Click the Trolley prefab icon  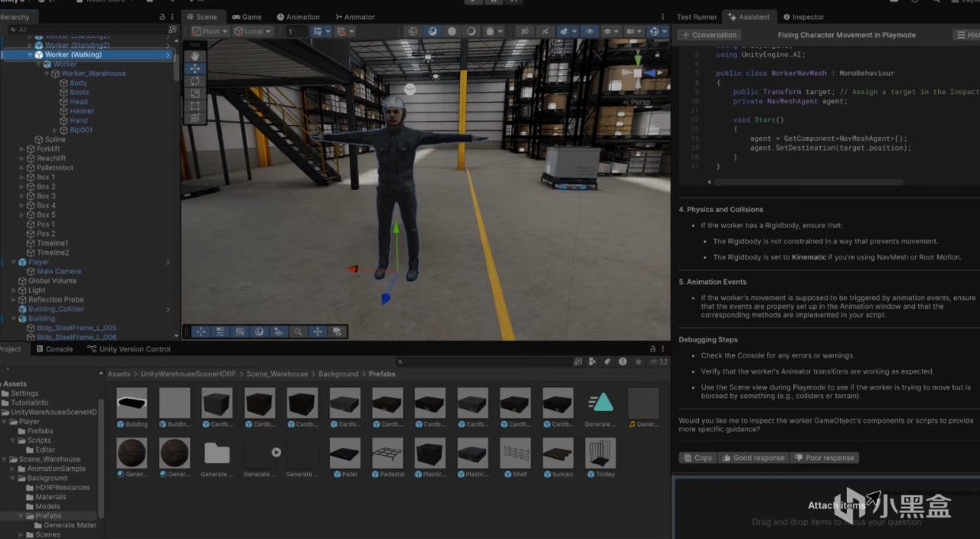600,454
